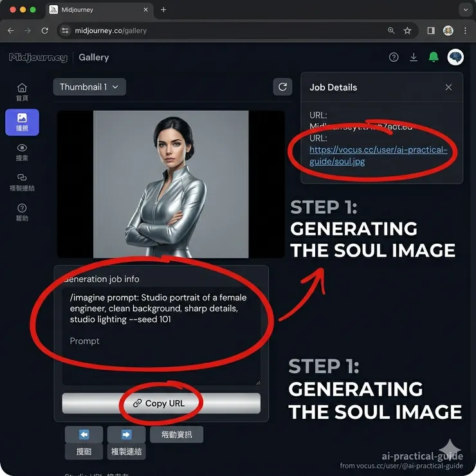This screenshot has width=476, height=476.
Task: Click the 複製連結 button below arrows
Action: [126, 452]
